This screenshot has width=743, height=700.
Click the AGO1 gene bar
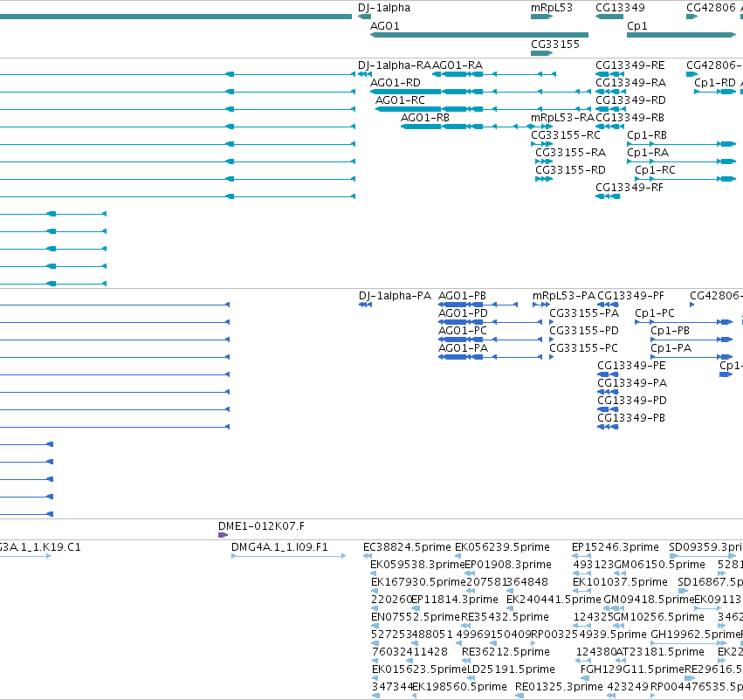[x=479, y=35]
